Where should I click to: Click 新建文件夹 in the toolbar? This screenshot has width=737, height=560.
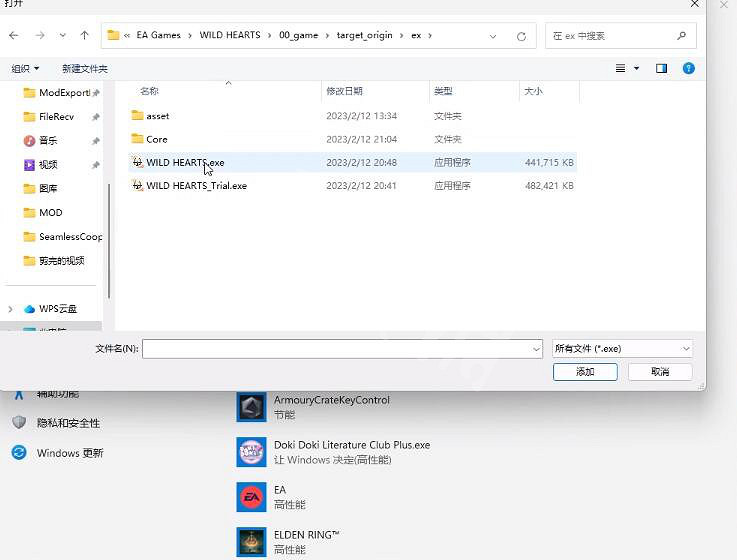85,69
